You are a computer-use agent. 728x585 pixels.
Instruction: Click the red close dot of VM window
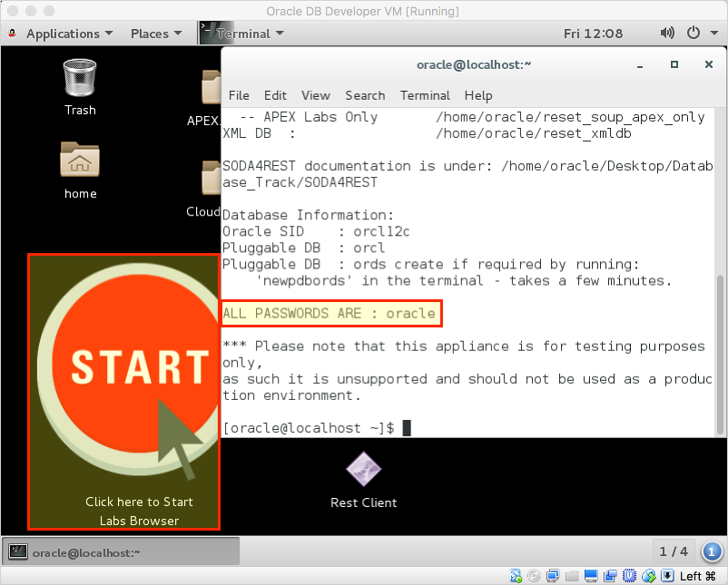point(13,11)
